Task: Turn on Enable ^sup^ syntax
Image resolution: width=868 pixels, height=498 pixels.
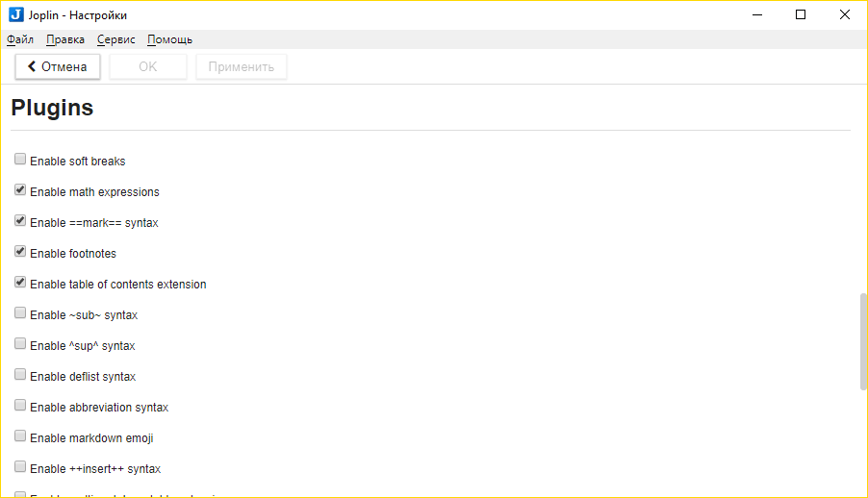Action: [x=20, y=343]
